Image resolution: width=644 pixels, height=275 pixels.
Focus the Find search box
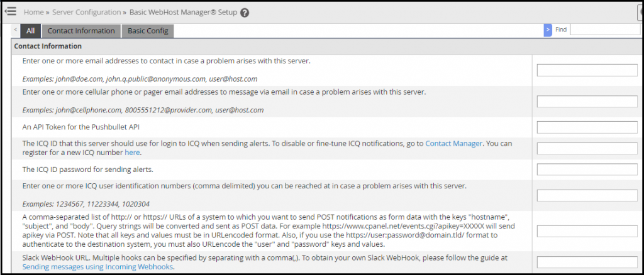[605, 30]
